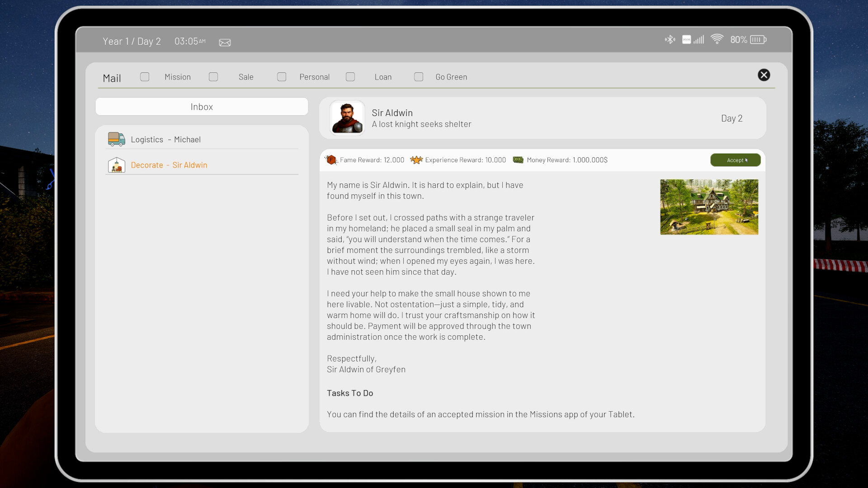Click the Fame Reward hexagon icon

coord(331,160)
